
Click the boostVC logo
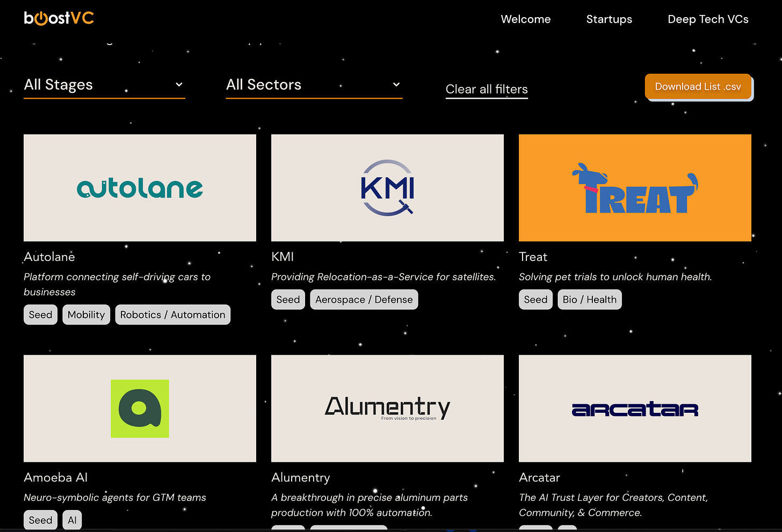(59, 18)
